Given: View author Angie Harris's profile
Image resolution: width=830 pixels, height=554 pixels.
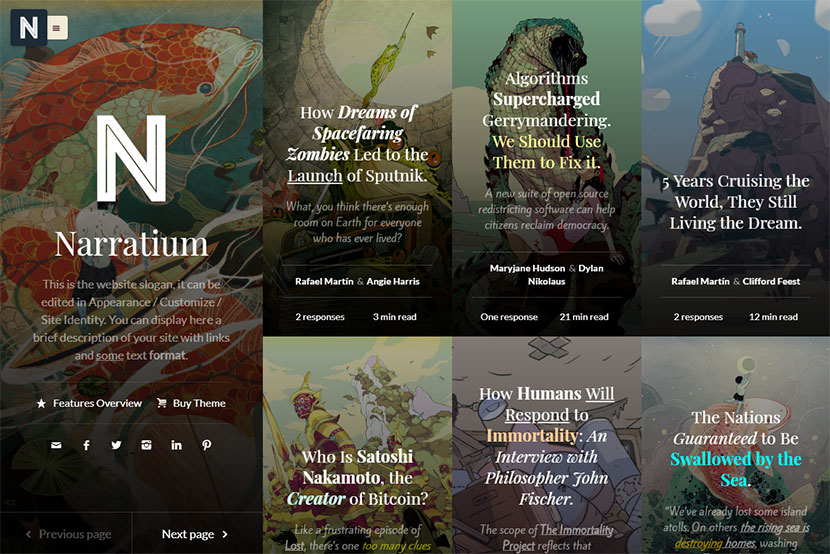Looking at the screenshot, I should click(x=393, y=281).
